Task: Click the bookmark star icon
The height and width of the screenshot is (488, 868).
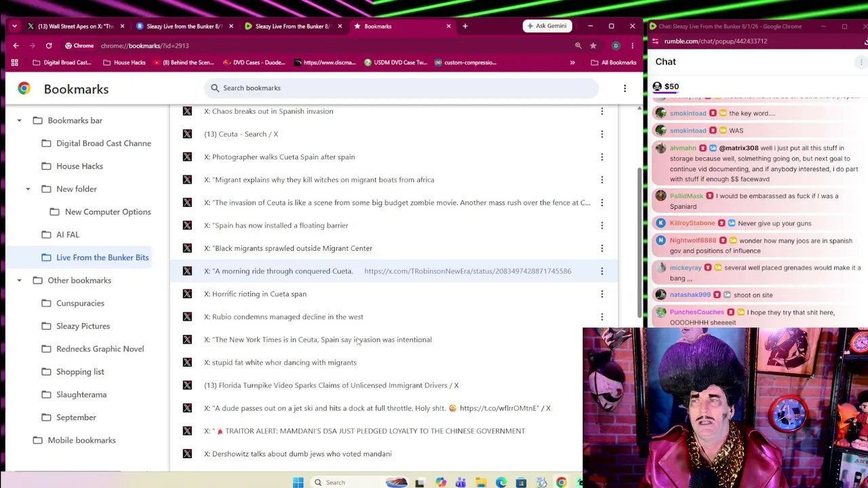Action: [593, 45]
